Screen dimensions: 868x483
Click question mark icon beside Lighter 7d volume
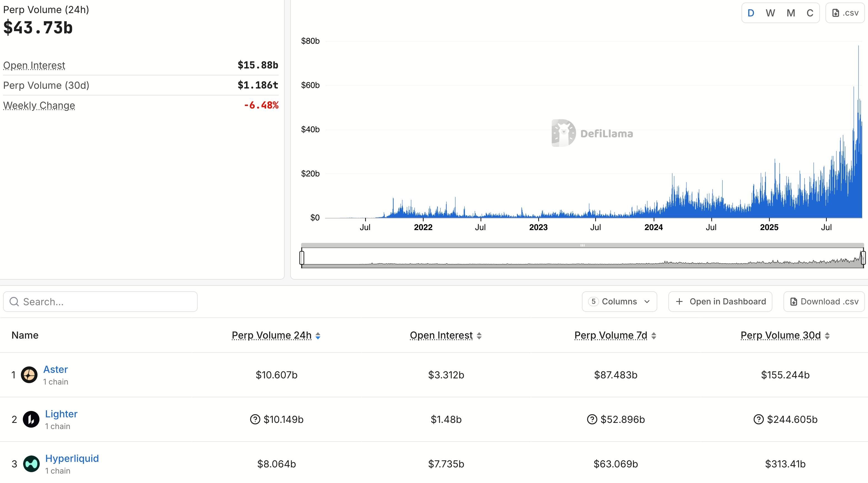click(592, 419)
